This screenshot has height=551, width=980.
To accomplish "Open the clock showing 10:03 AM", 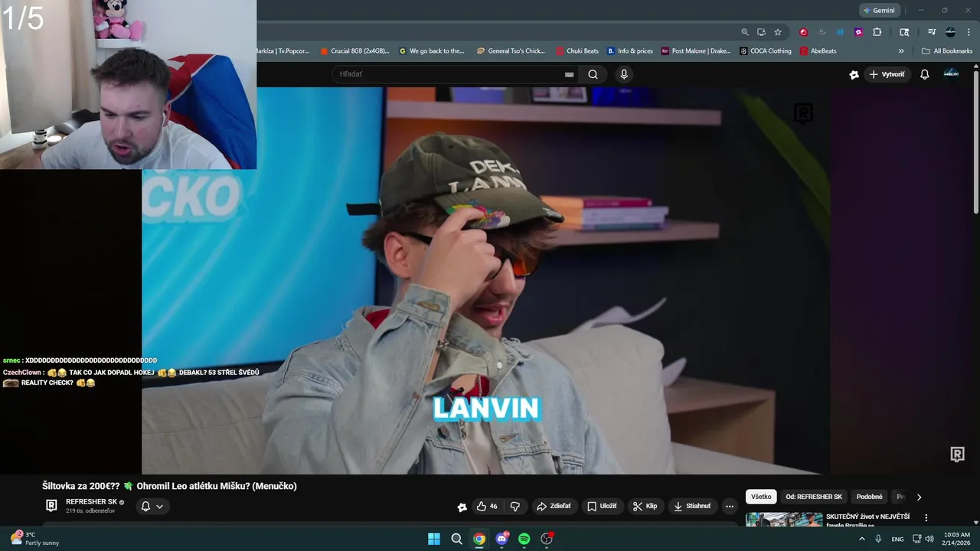I will pyautogui.click(x=957, y=539).
